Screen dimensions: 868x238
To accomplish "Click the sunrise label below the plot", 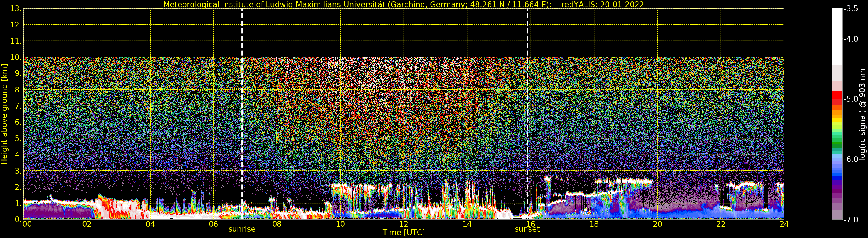I will (242, 229).
